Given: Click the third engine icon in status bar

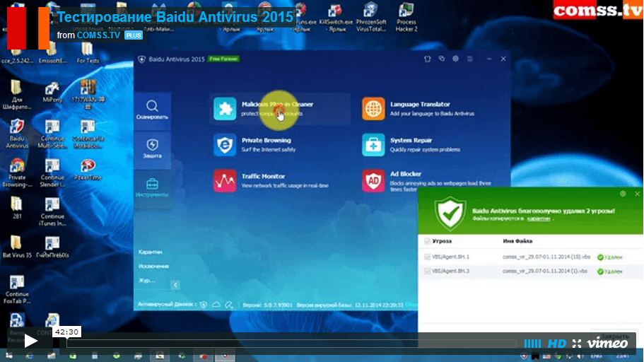Looking at the screenshot, I should click(229, 305).
